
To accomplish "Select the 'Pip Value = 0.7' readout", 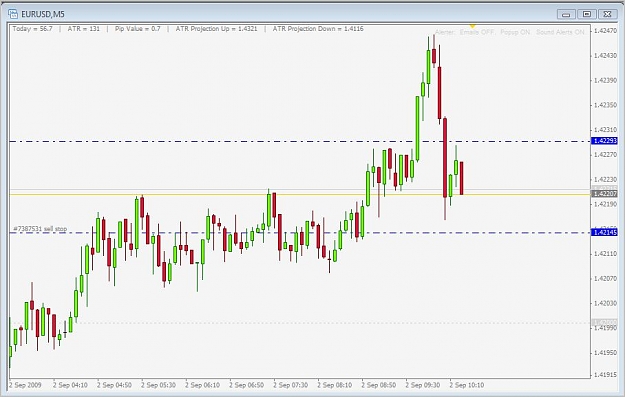I will [x=138, y=29].
